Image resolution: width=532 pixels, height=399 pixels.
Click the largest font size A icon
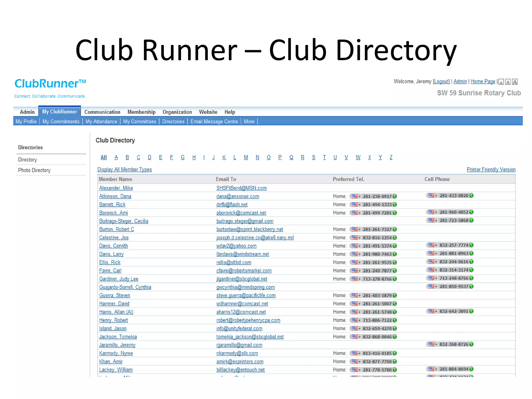tap(515, 82)
